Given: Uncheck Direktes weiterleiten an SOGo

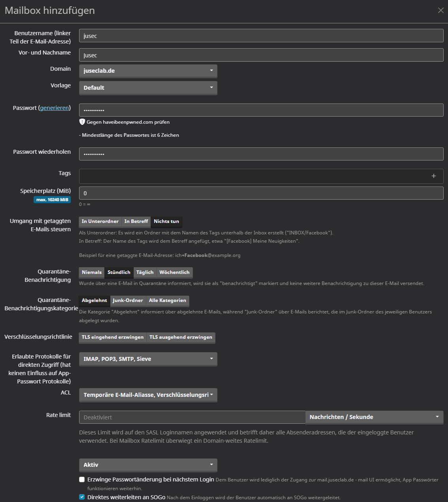Looking at the screenshot, I should point(82,497).
